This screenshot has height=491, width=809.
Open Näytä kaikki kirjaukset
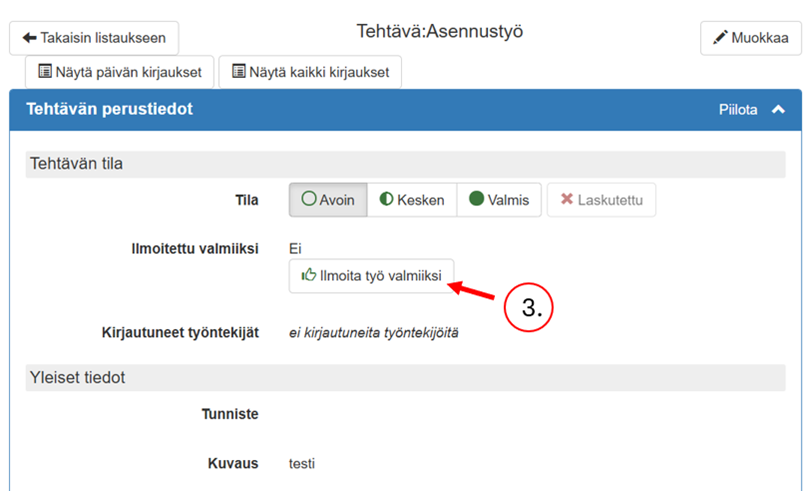(310, 72)
